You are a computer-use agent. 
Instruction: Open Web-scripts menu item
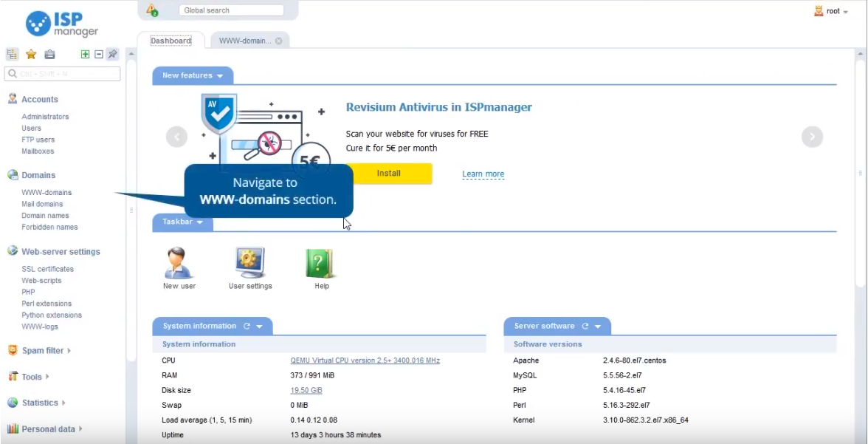pyautogui.click(x=41, y=281)
